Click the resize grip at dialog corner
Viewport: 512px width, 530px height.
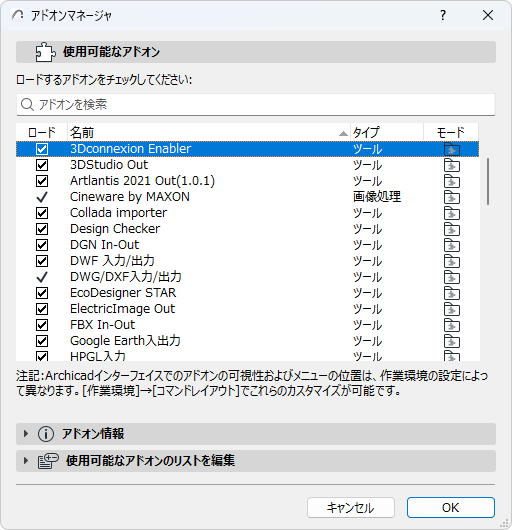point(504,523)
